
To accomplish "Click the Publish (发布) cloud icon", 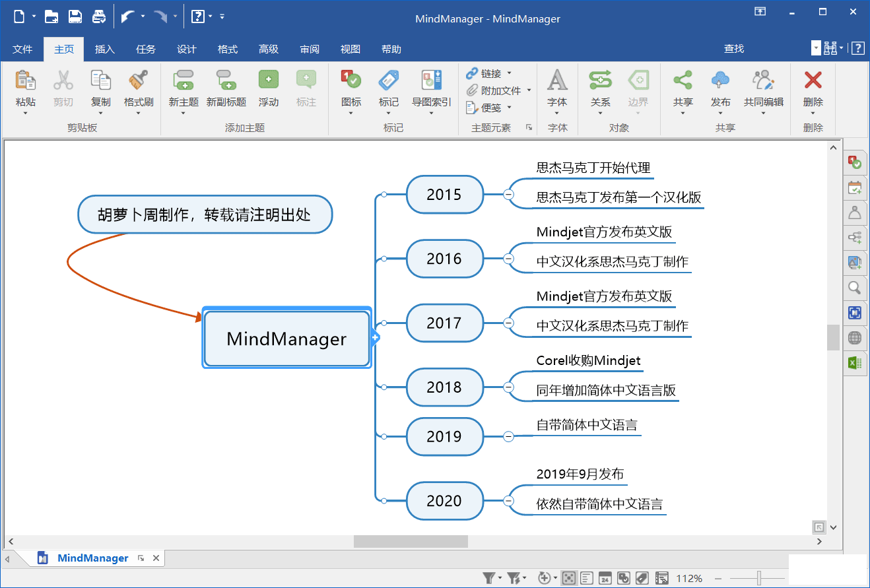I will [720, 80].
